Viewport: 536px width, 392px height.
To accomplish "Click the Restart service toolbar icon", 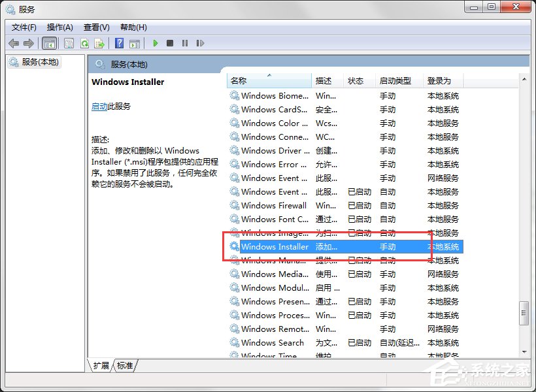I will [x=201, y=43].
